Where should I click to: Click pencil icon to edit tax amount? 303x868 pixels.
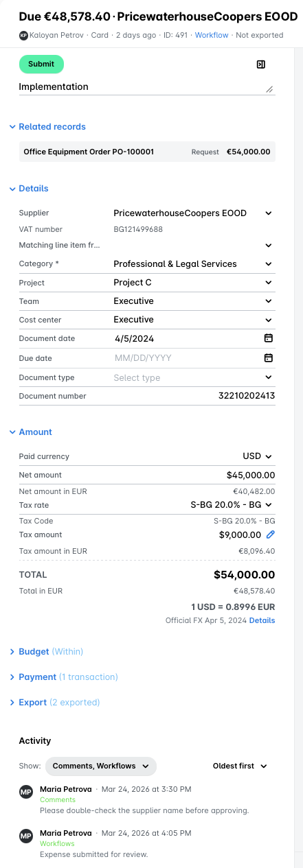(271, 535)
